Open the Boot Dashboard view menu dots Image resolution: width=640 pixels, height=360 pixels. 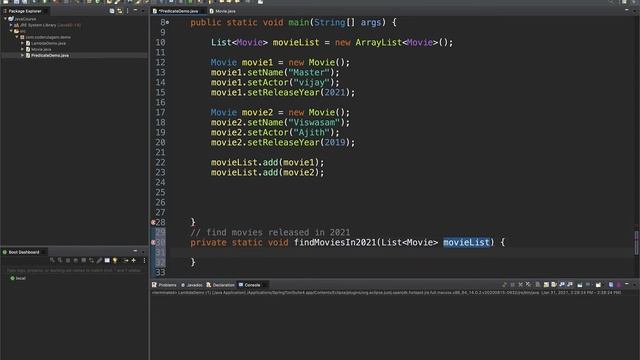pyautogui.click(x=144, y=260)
